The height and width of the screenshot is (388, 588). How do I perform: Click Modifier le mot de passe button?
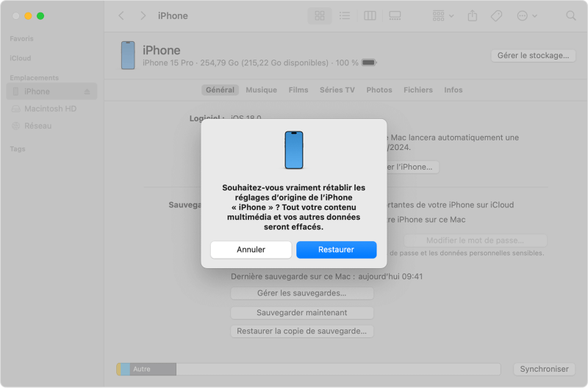click(475, 240)
